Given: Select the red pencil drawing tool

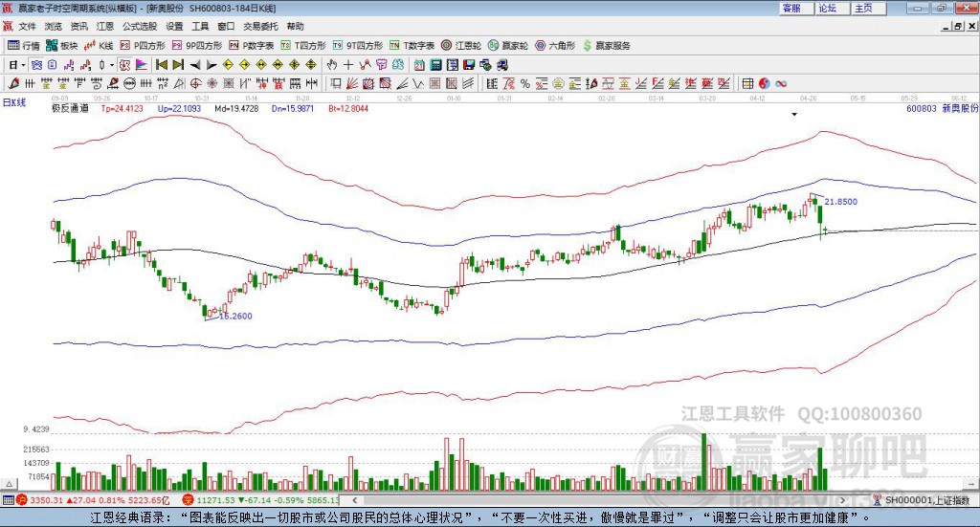Looking at the screenshot, I should tap(13, 83).
